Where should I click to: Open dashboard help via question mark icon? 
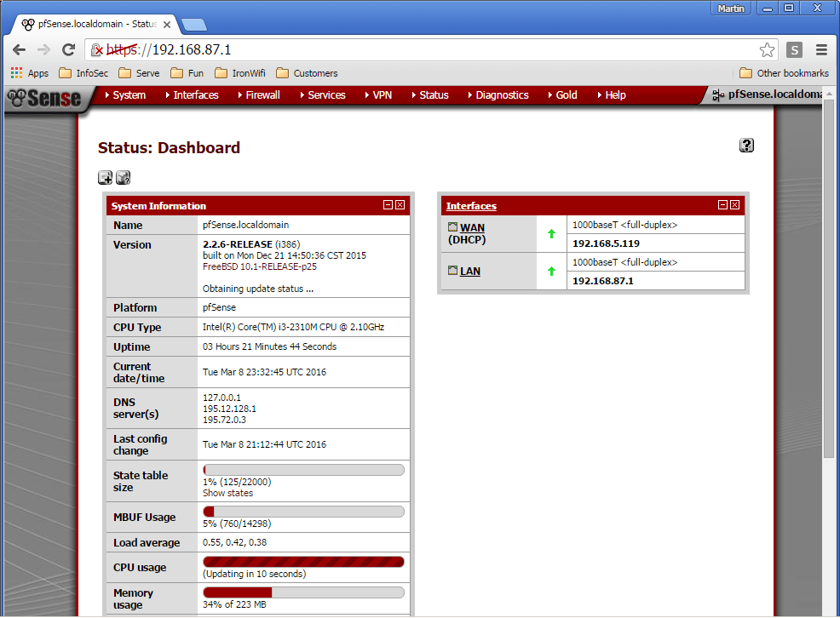pyautogui.click(x=746, y=146)
